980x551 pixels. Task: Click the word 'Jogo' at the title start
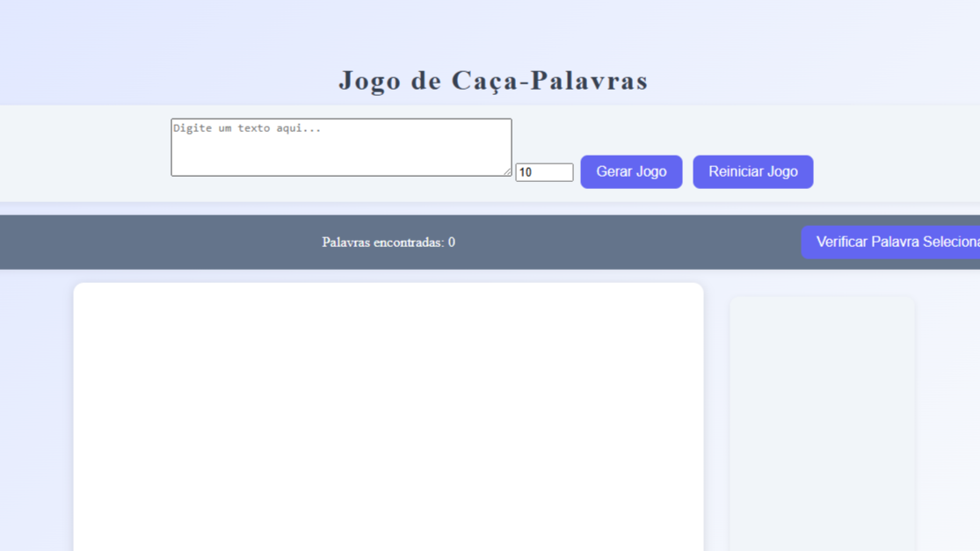tap(370, 80)
